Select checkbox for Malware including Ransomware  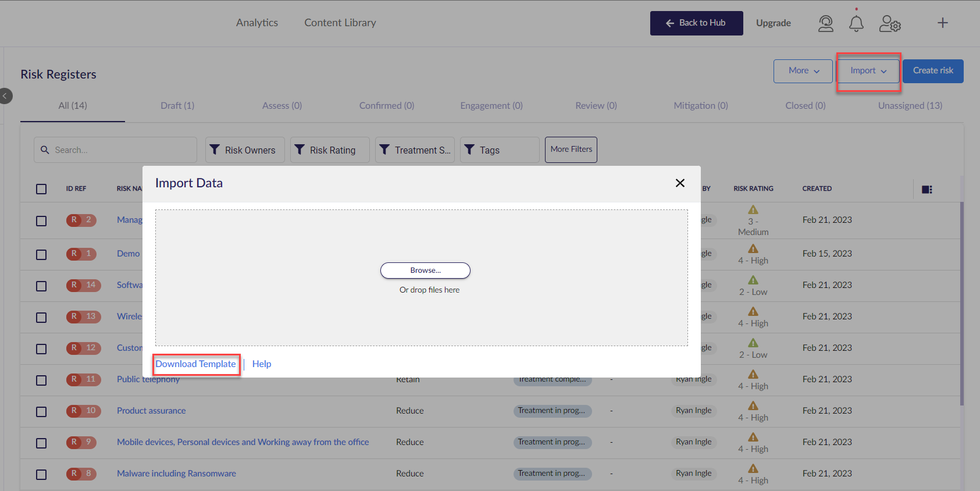pyautogui.click(x=41, y=475)
